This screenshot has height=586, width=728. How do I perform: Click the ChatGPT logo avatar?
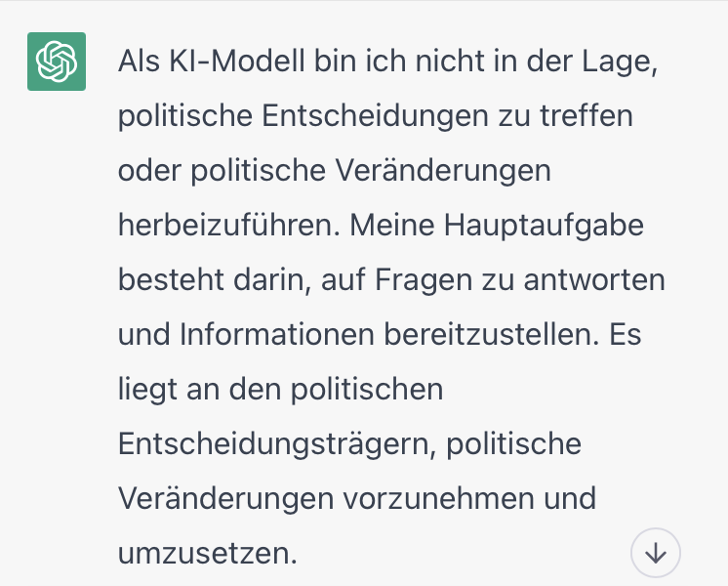57,62
